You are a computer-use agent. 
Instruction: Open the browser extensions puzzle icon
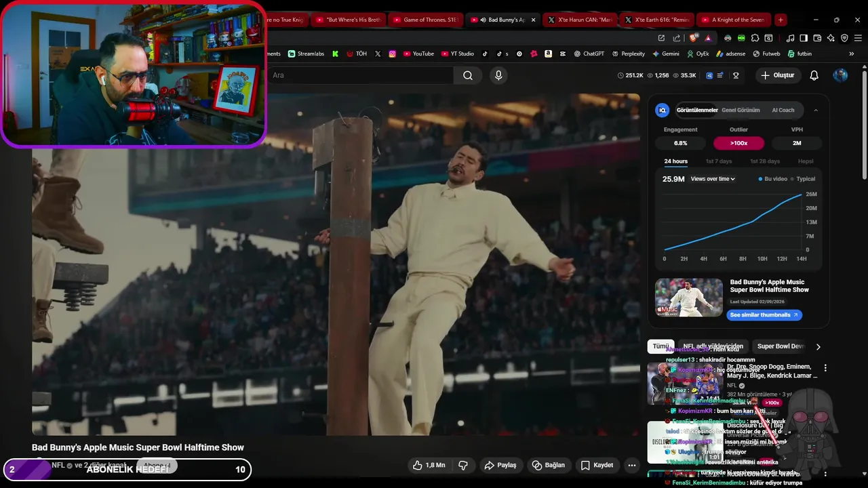753,38
